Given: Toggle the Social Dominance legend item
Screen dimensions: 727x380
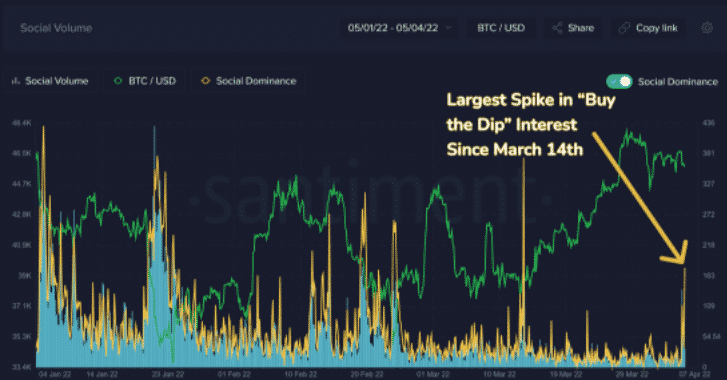Looking at the screenshot, I should (x=249, y=81).
